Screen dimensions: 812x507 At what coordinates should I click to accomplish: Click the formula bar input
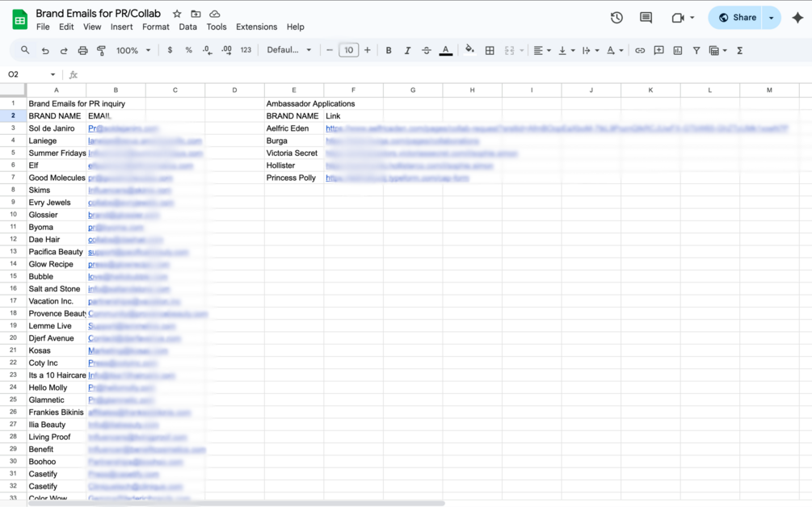point(445,74)
